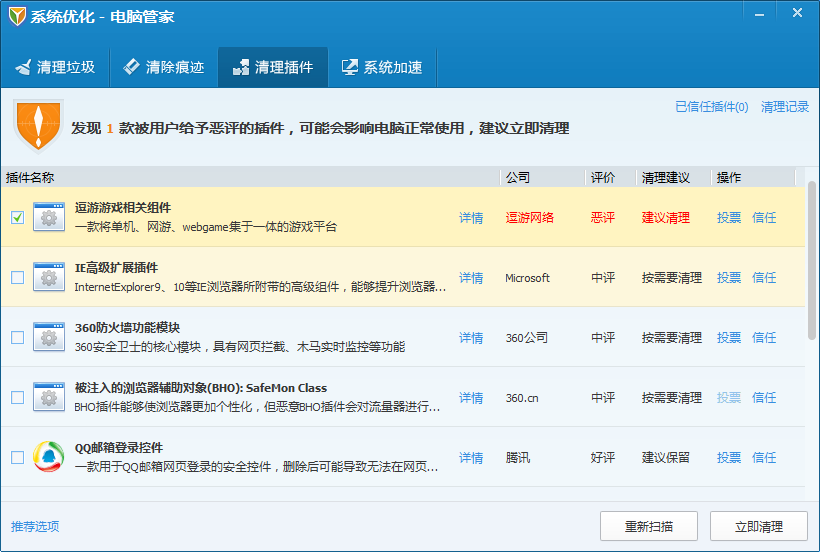Screen dimensions: 820x552
Task: Check the 360防火墙功能模块 checkbox
Action: [17, 337]
